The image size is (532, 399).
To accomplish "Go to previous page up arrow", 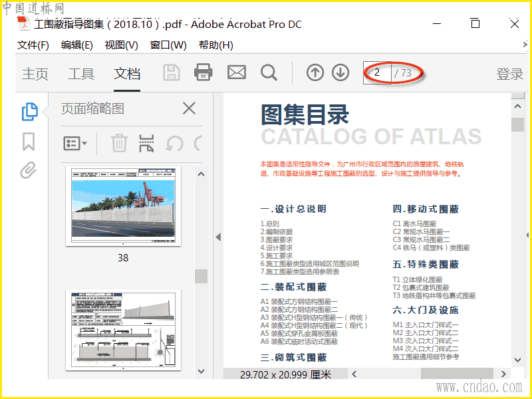I will click(315, 72).
